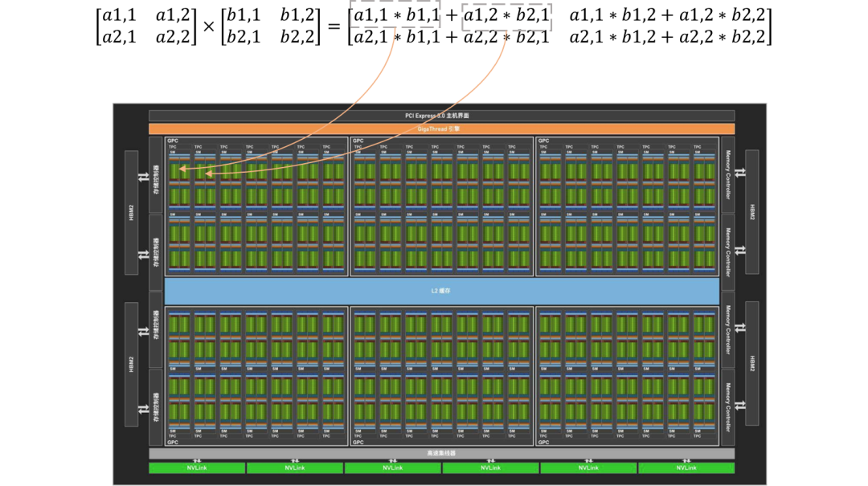Select the PCI Express 3.0 主机界面 bar

click(441, 116)
